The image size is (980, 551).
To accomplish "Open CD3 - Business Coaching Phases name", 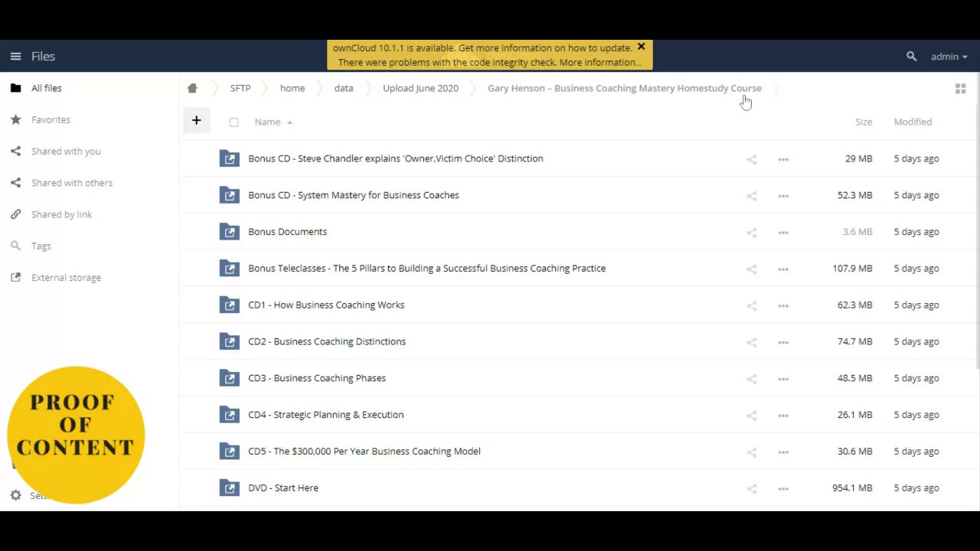I will pyautogui.click(x=317, y=378).
